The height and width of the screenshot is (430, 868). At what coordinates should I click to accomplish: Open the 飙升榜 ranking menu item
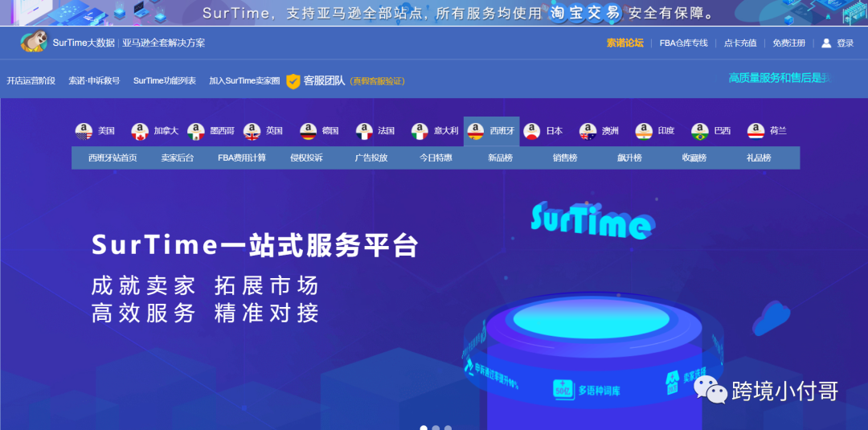(x=629, y=158)
